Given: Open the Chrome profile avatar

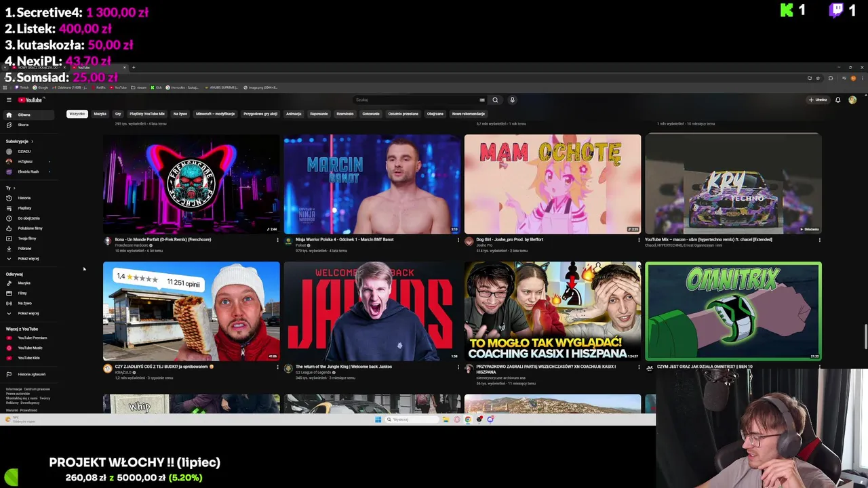Looking at the screenshot, I should [853, 78].
